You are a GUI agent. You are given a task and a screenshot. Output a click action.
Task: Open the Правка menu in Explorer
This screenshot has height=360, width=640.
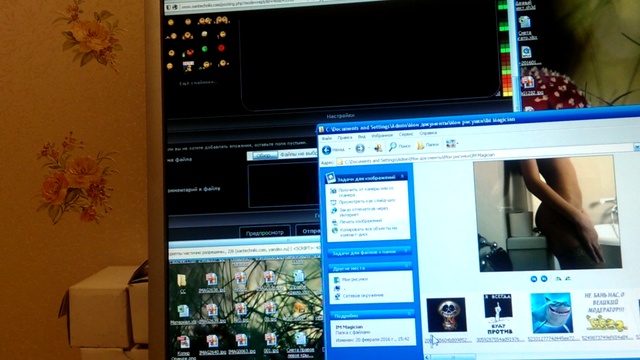point(344,138)
